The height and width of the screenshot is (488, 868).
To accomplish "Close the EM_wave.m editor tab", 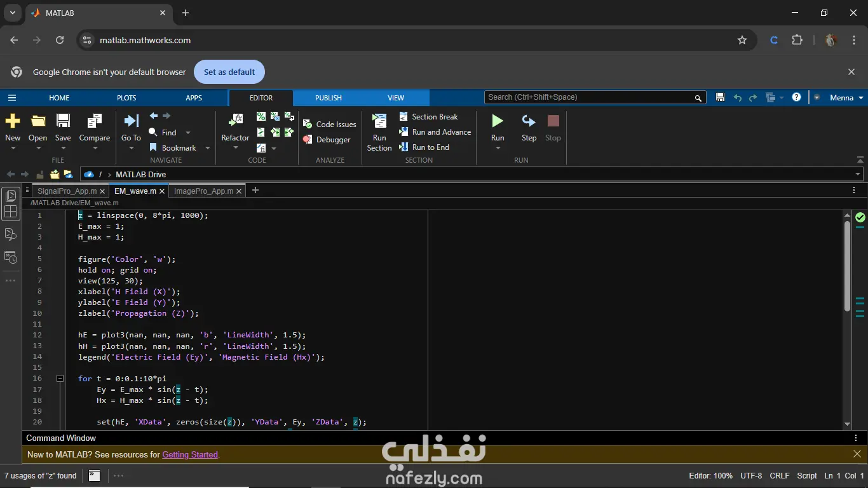I will pos(162,191).
